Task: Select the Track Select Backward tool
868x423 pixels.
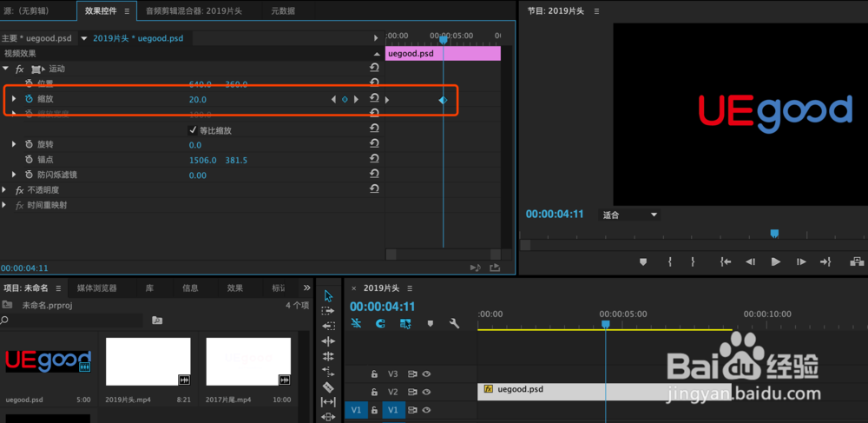Action: (x=328, y=326)
